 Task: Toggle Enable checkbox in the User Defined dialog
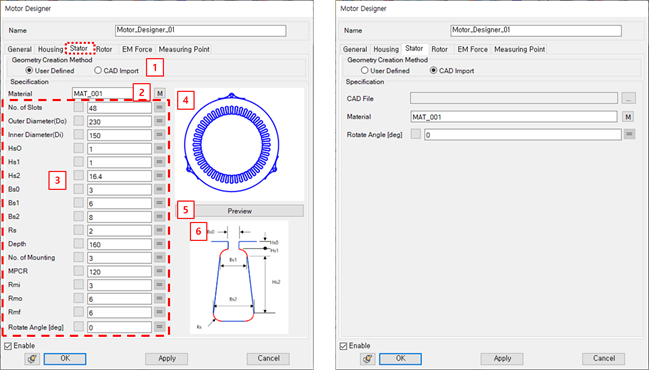click(8, 346)
